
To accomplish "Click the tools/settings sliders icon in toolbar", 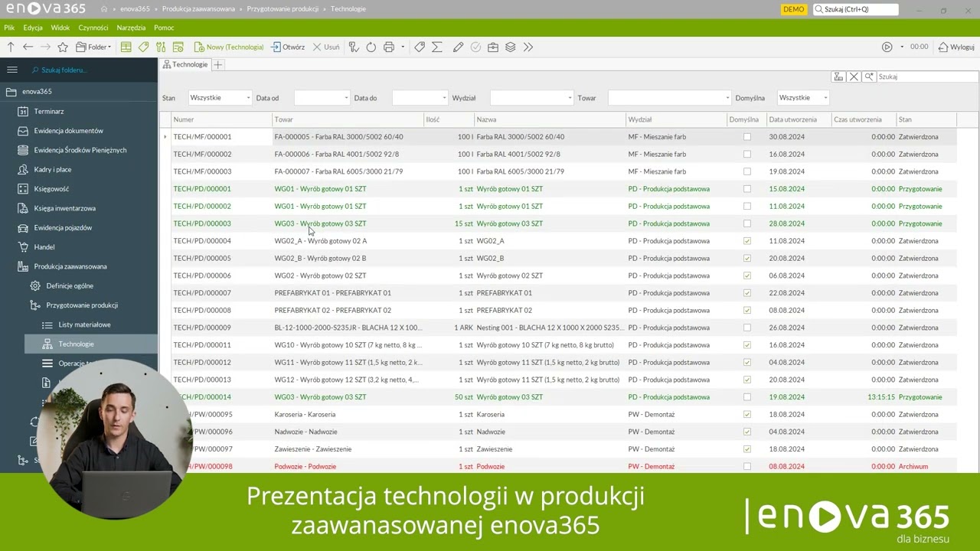I will [x=161, y=47].
